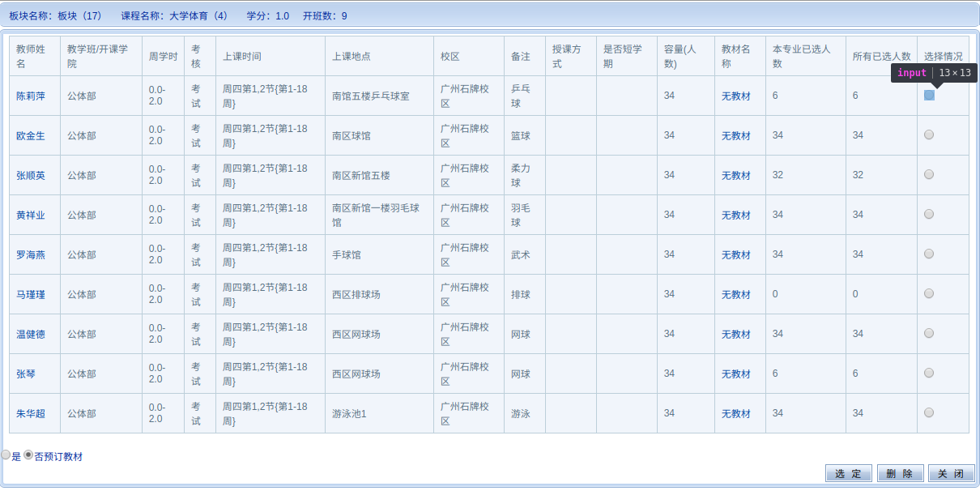Pick 张琴's 网球 class radio button
The width and height of the screenshot is (980, 491).
[x=929, y=373]
